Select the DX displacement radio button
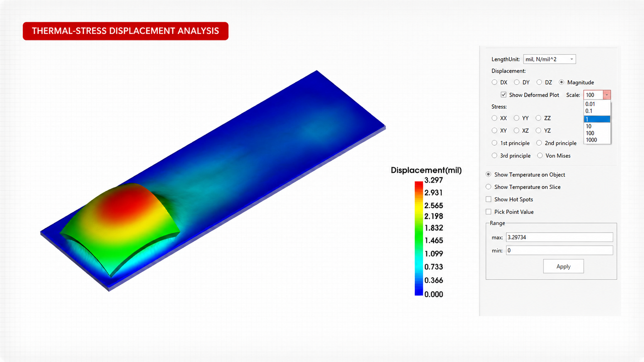Screen dimensions: 644x362 495,82
